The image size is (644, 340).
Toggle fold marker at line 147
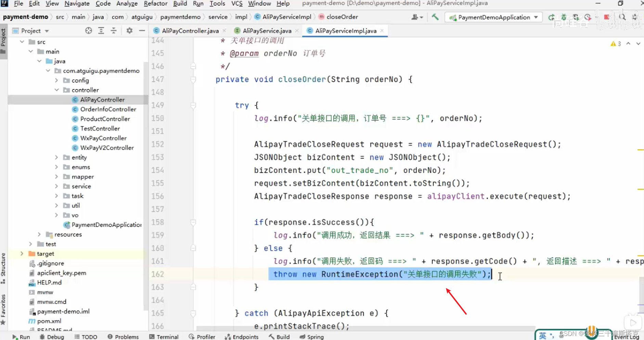tap(193, 79)
